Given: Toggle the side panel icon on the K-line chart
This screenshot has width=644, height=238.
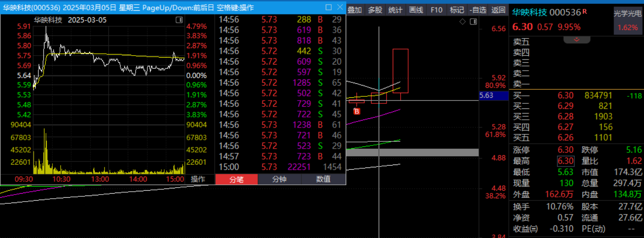Looking at the screenshot, I should 473,22.
